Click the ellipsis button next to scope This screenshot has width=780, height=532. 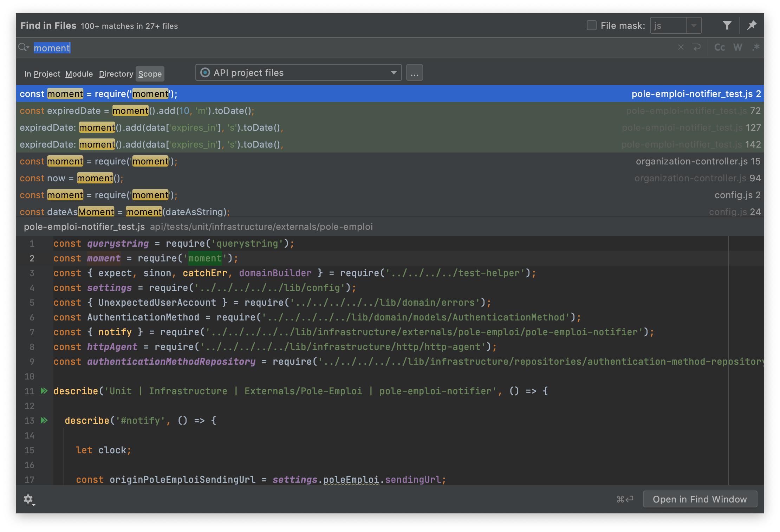414,73
